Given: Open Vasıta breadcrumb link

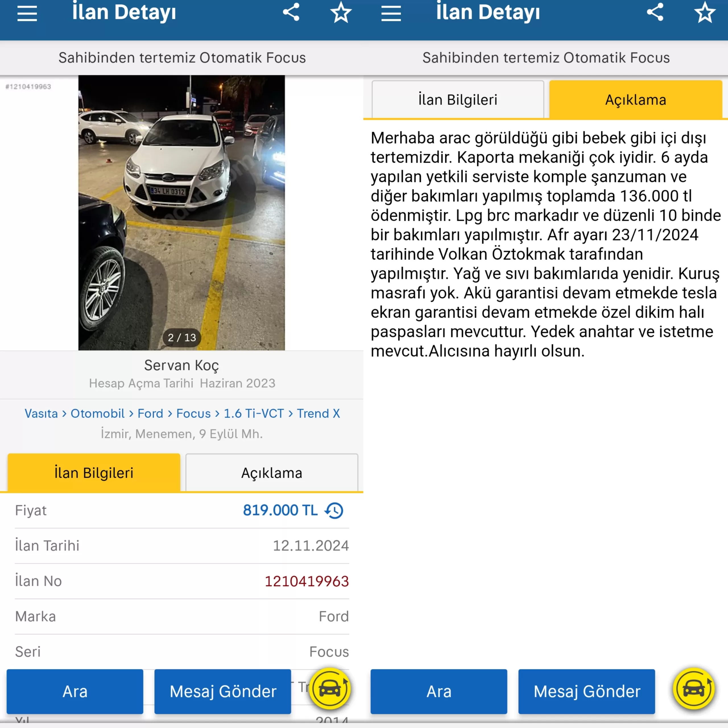Looking at the screenshot, I should click(x=41, y=413).
